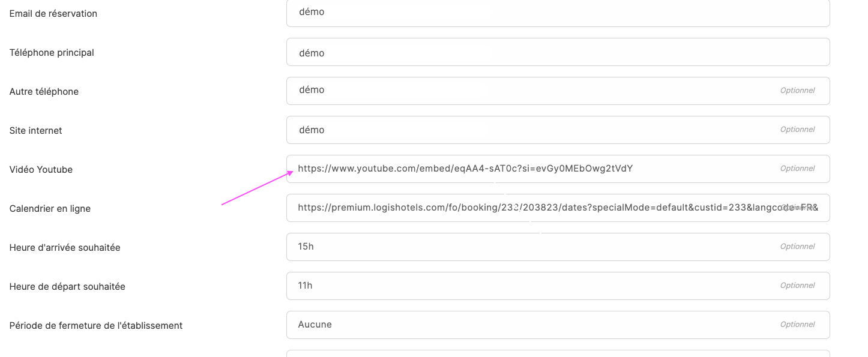This screenshot has height=357, width=868.
Task: Click the "Période de fermeture de l'établissement" label
Action: [x=96, y=326]
